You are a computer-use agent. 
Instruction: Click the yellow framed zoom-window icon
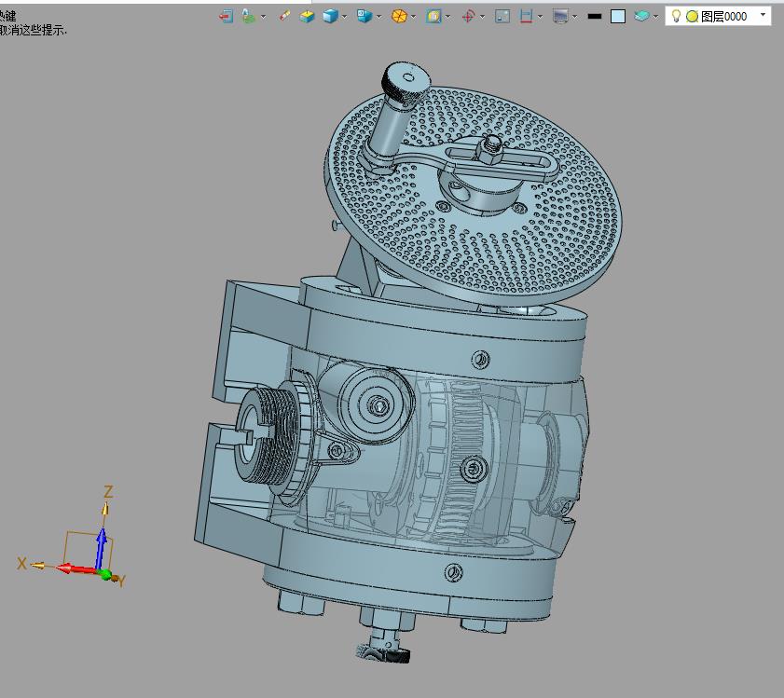433,17
